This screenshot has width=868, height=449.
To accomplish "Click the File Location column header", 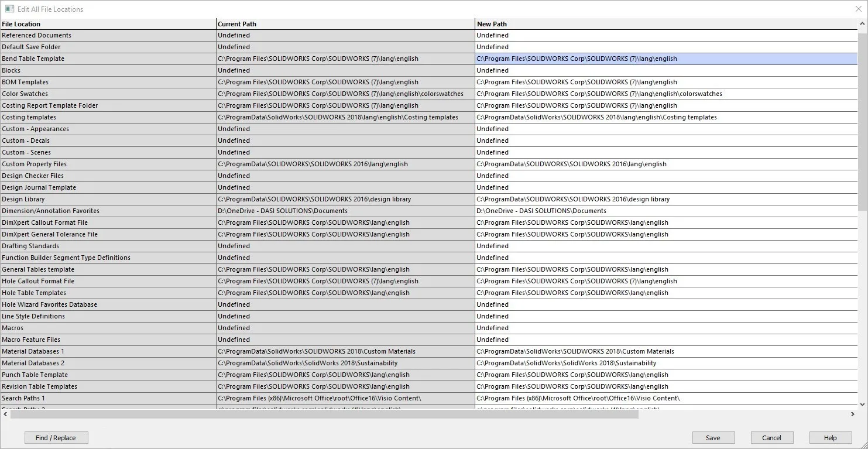I will tap(108, 24).
